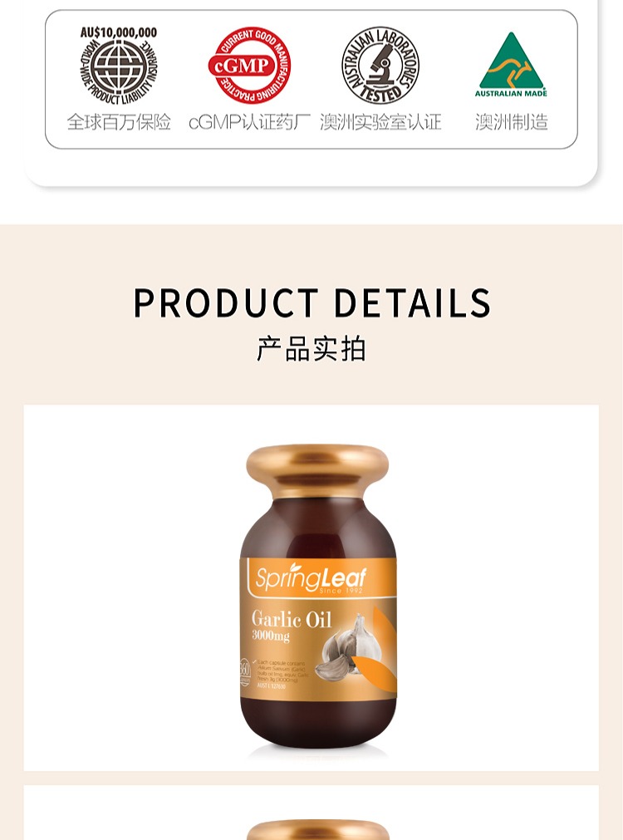623x840 pixels.
Task: Click the Australian Laboratories Tested microscope badge
Action: pos(380,65)
